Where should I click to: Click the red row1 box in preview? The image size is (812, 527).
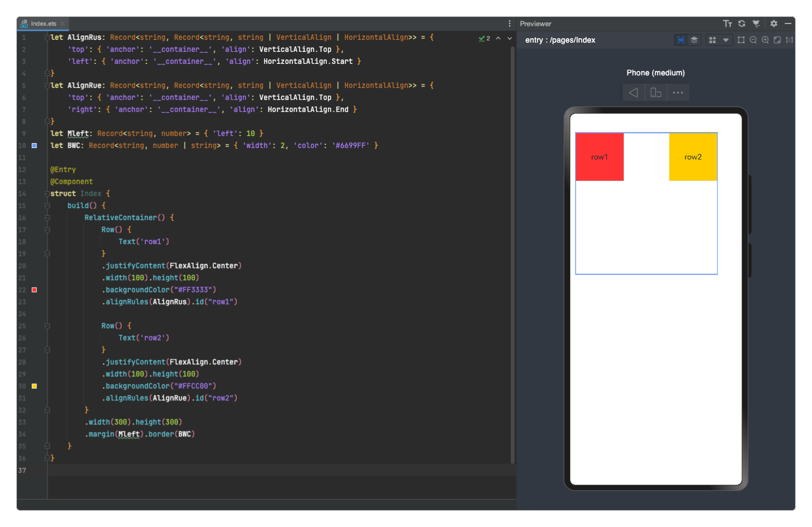pos(600,157)
